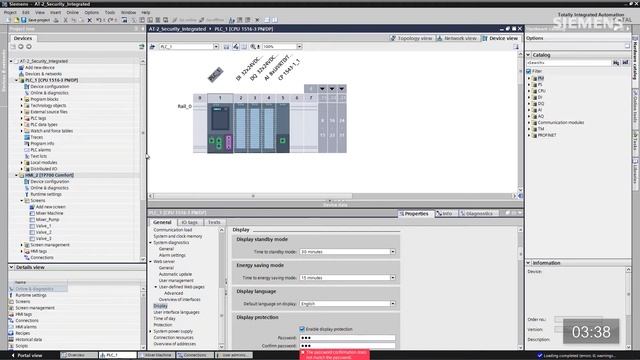The image size is (640, 360).
Task: Select Protection in the properties navigation
Action: pos(163,325)
